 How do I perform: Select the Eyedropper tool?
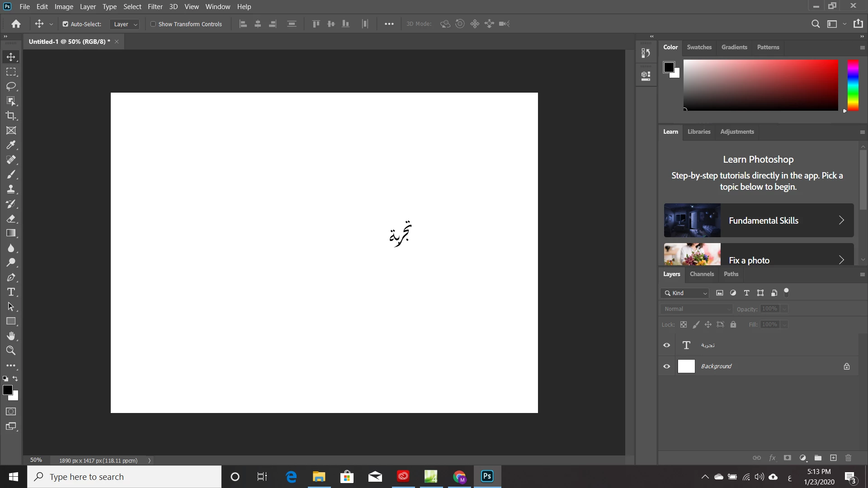[x=11, y=145]
